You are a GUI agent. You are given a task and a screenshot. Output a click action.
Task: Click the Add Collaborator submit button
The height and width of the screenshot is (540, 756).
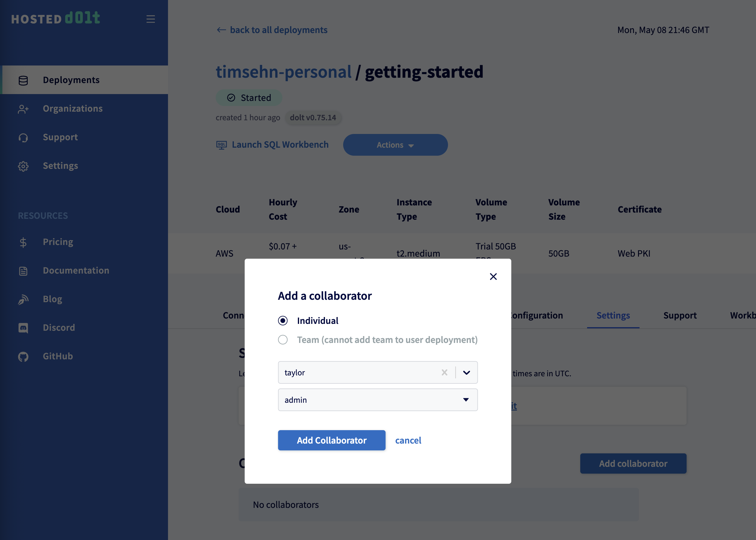point(332,440)
